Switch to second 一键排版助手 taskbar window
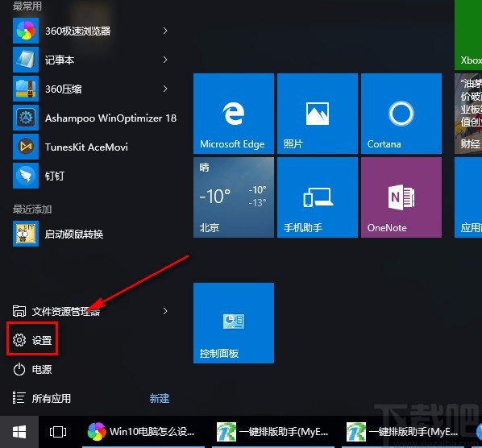Image resolution: width=482 pixels, height=448 pixels. (403, 432)
